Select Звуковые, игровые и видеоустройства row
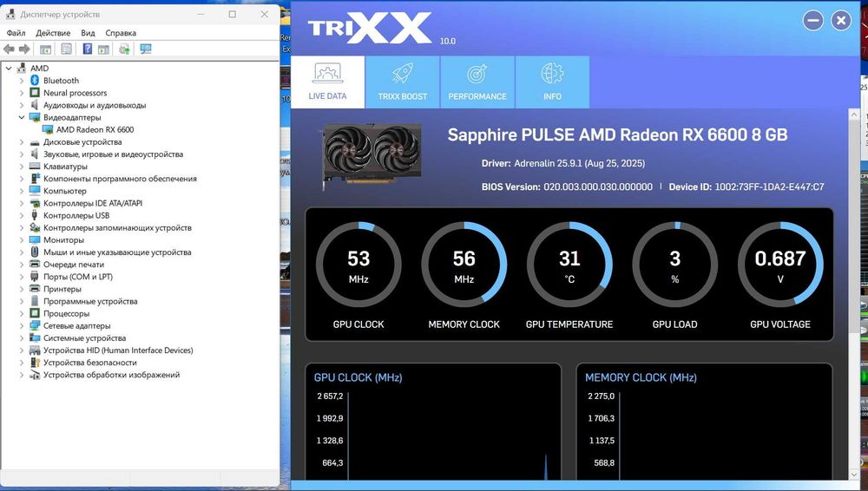This screenshot has width=868, height=491. pos(113,154)
